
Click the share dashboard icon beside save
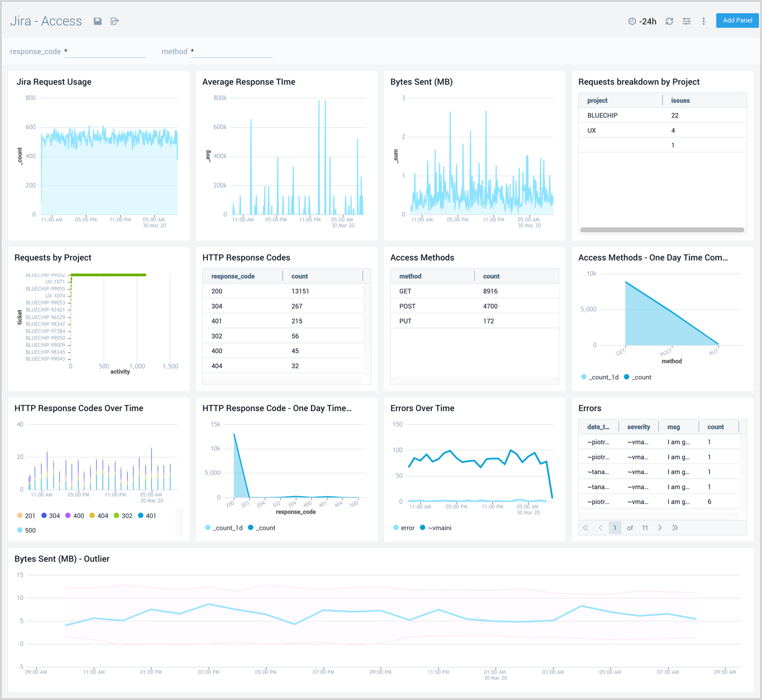pyautogui.click(x=115, y=21)
